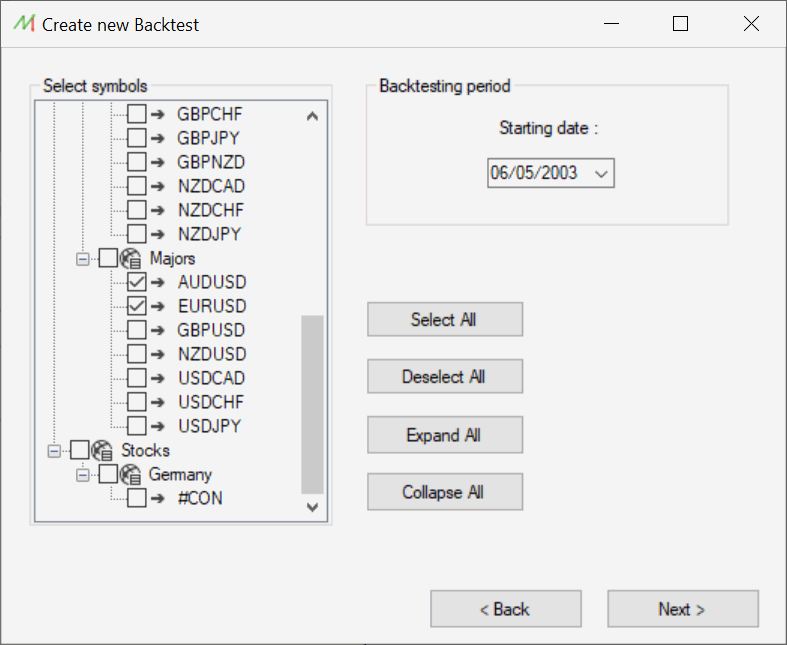Click the app logo in title bar
The height and width of the screenshot is (645, 787).
coord(24,24)
